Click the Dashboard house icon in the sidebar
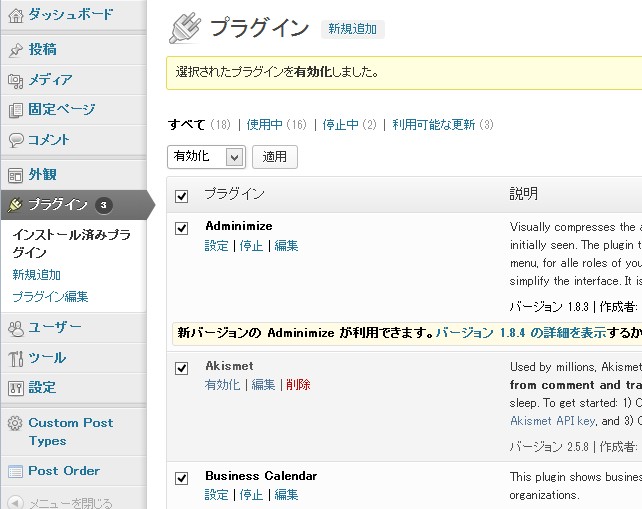The height and width of the screenshot is (509, 642). 16,16
